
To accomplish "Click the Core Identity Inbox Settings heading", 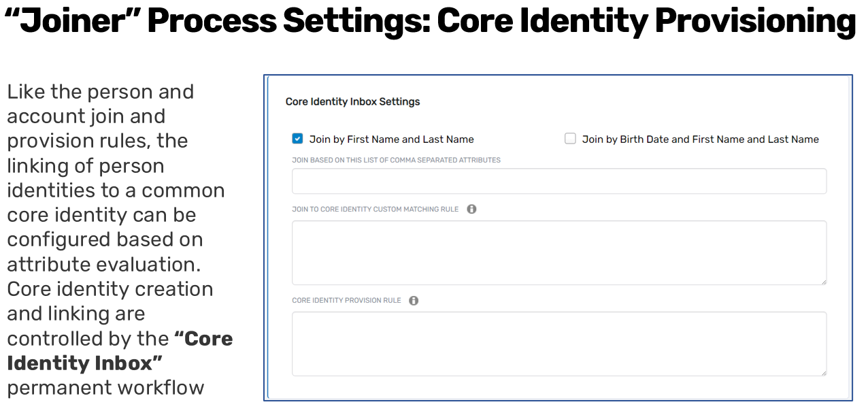I will click(x=352, y=102).
